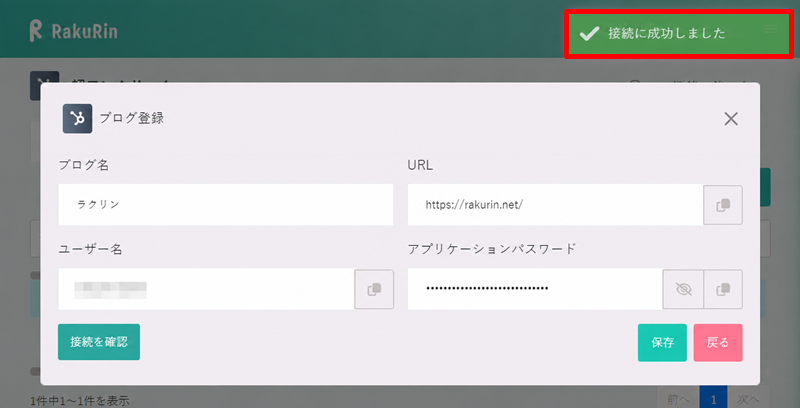The width and height of the screenshot is (800, 408).
Task: Select page 1 in pagination
Action: [x=713, y=398]
